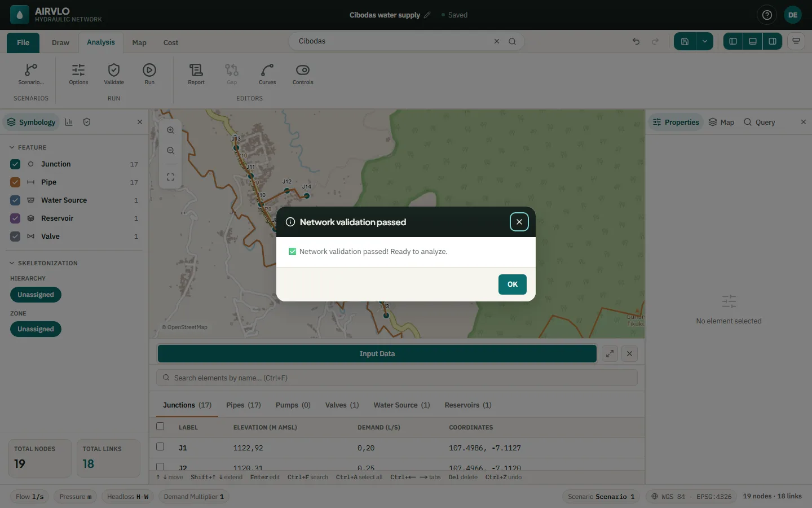The width and height of the screenshot is (812, 508).
Task: Open the Headloss formula selector
Action: [x=128, y=497]
